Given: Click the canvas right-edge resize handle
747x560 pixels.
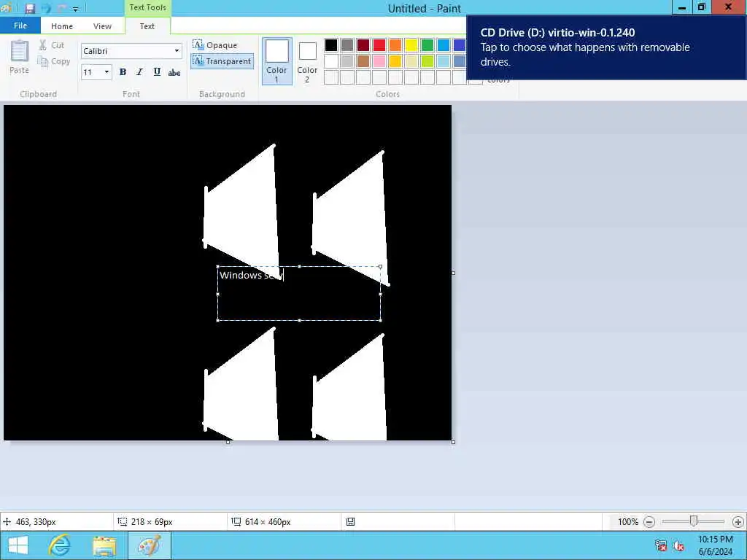Looking at the screenshot, I should [453, 273].
